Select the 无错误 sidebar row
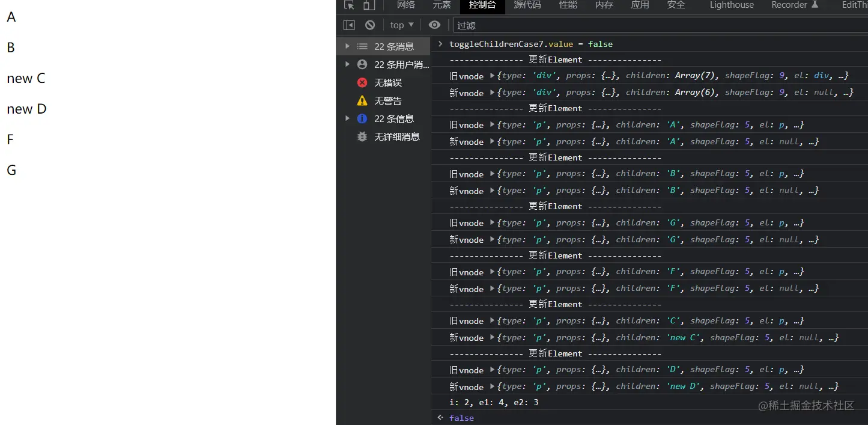Image resolution: width=868 pixels, height=425 pixels. click(x=383, y=82)
